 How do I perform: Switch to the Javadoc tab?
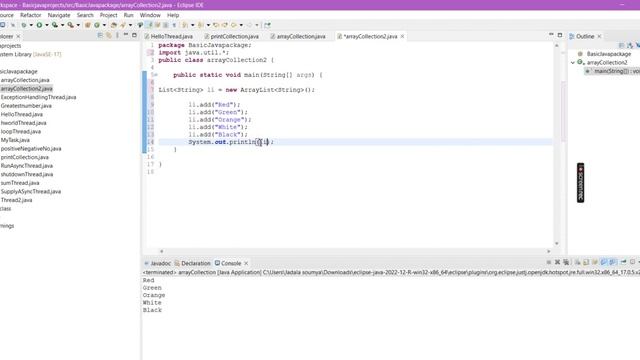click(157, 263)
